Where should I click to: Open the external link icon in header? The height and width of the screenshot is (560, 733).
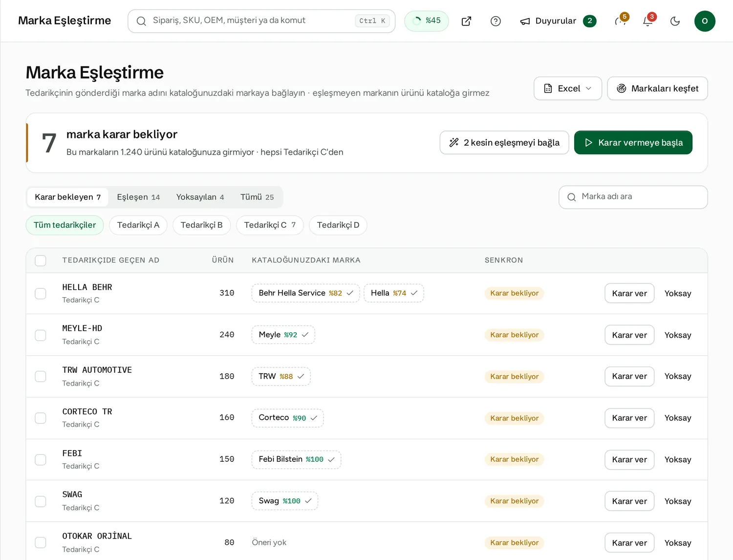466,21
